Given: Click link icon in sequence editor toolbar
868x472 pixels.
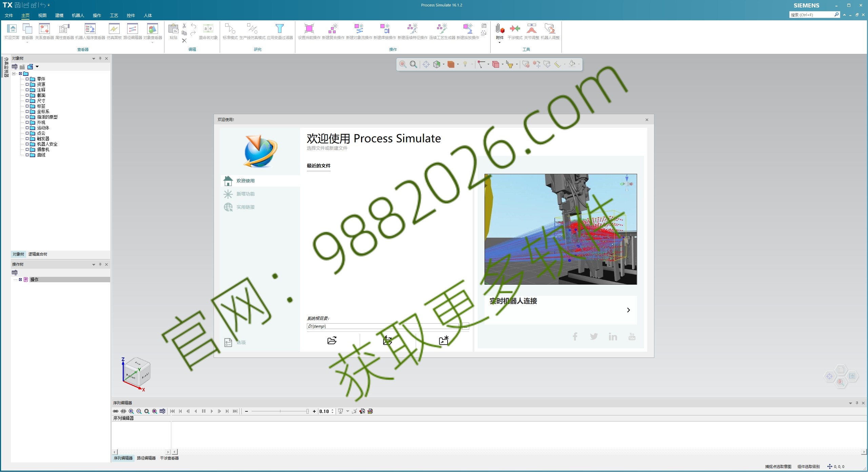Looking at the screenshot, I should click(116, 411).
